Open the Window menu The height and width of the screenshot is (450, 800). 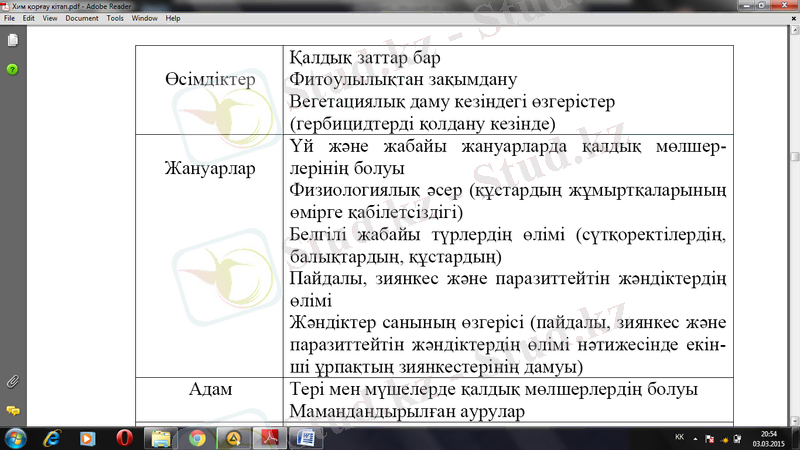(x=144, y=18)
